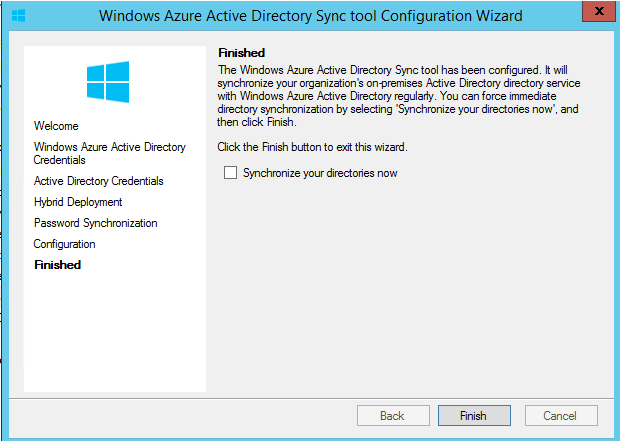This screenshot has height=441, width=620.
Task: Tick the Synchronize your directories now checkbox
Action: pyautogui.click(x=231, y=173)
